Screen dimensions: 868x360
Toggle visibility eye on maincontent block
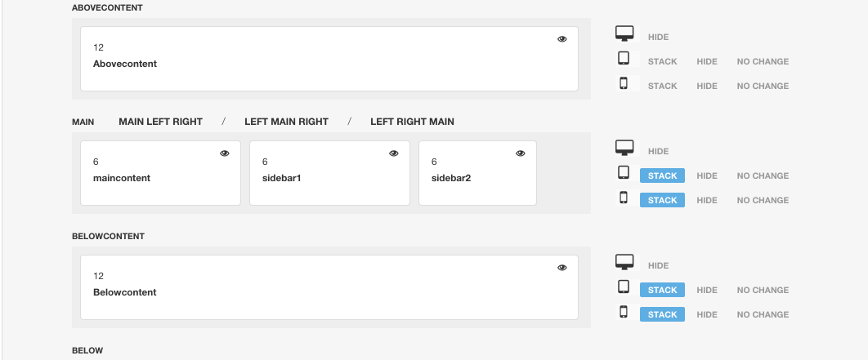coord(224,153)
